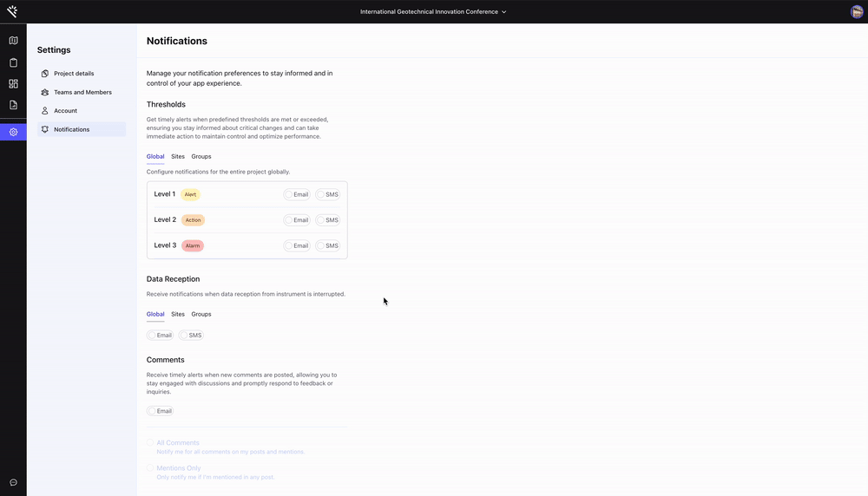
Task: Enable SMS under Data Reception
Action: (191, 335)
